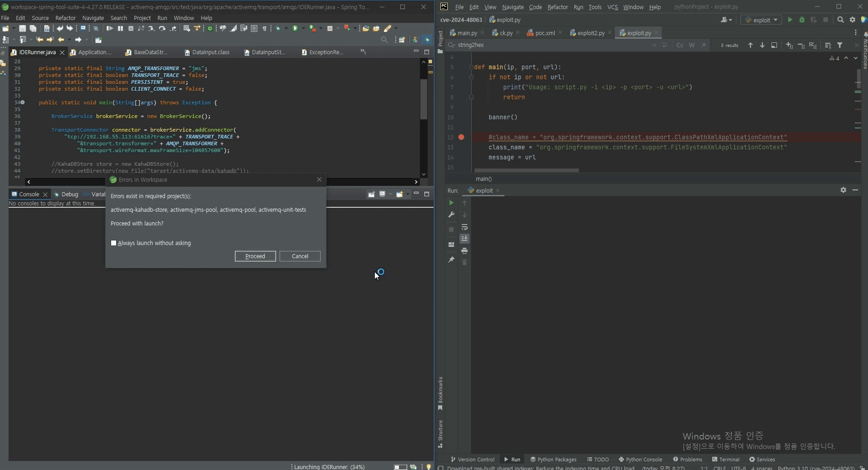The image size is (868, 470).
Task: Click Cancel in Errors in Workspace dialog
Action: coord(300,256)
